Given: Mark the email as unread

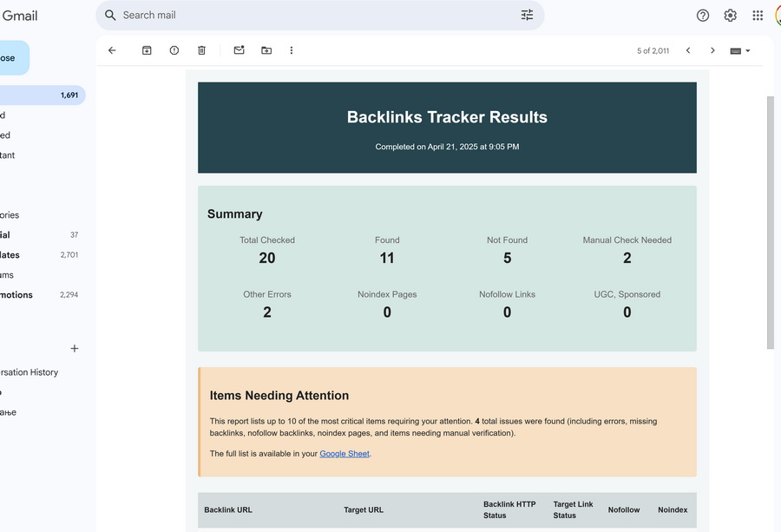Looking at the screenshot, I should pos(239,50).
